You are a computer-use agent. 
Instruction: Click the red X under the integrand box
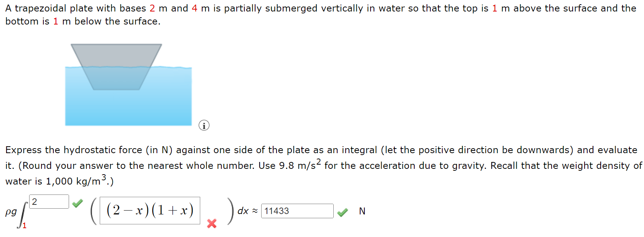211,224
